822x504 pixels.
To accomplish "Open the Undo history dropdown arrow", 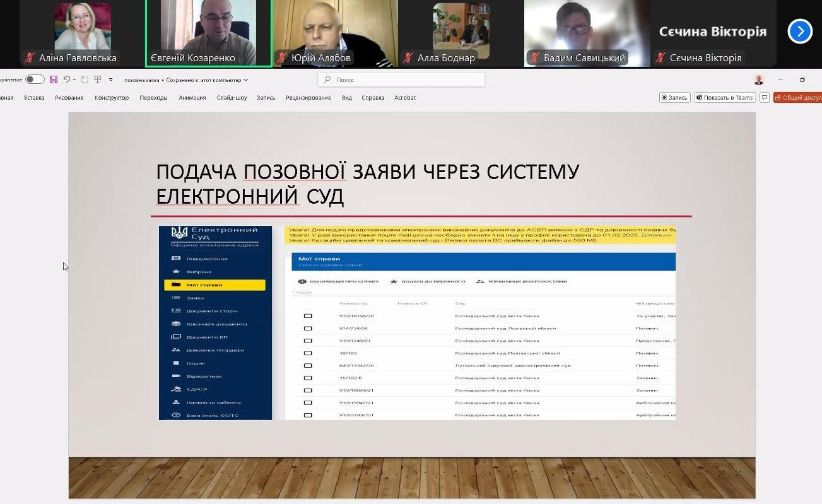I will 74,80.
